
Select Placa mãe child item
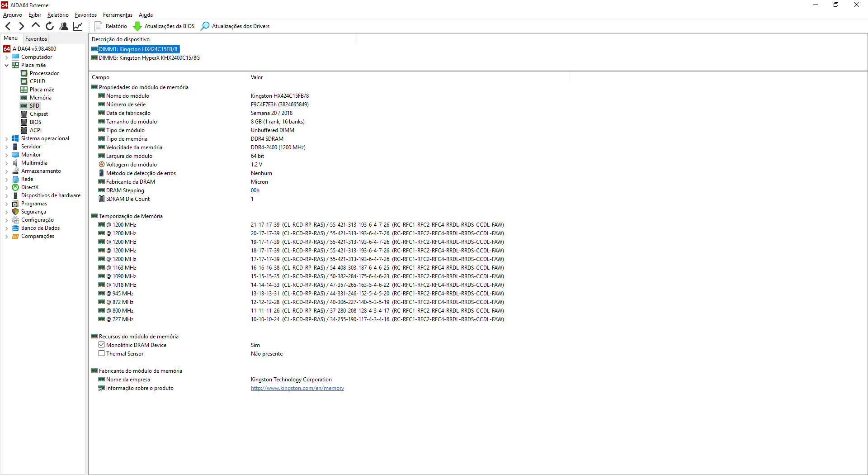click(x=42, y=90)
